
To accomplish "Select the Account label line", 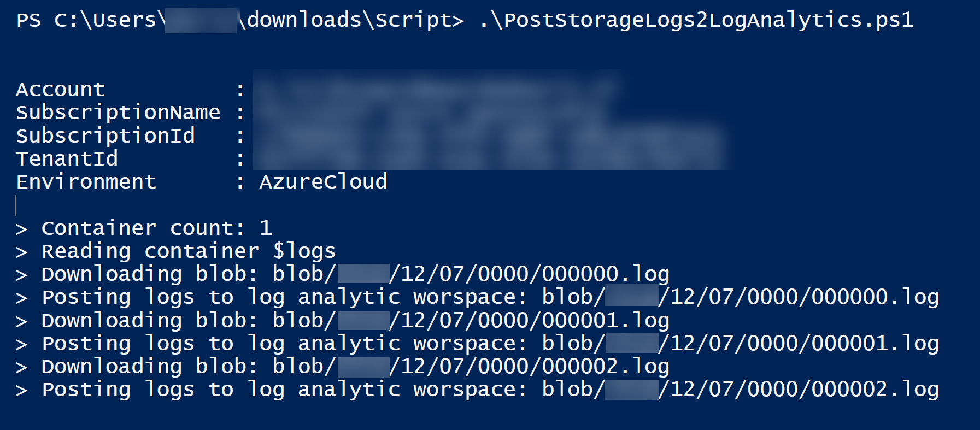I will (61, 89).
